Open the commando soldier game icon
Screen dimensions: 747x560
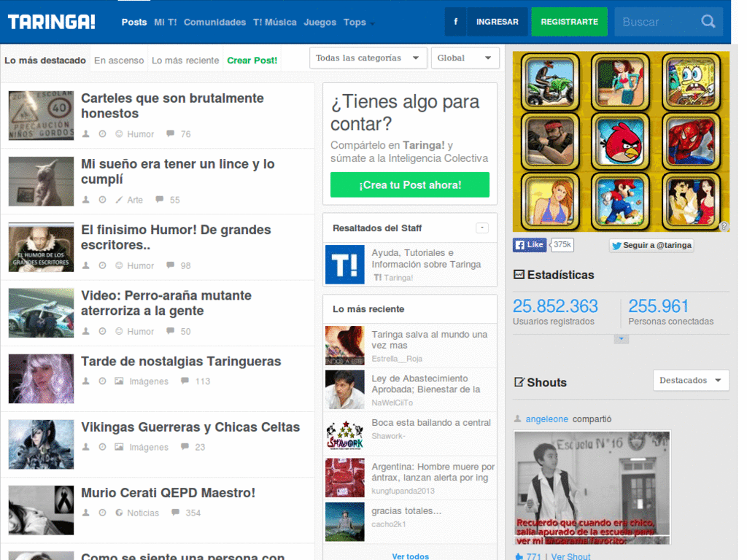pos(550,141)
